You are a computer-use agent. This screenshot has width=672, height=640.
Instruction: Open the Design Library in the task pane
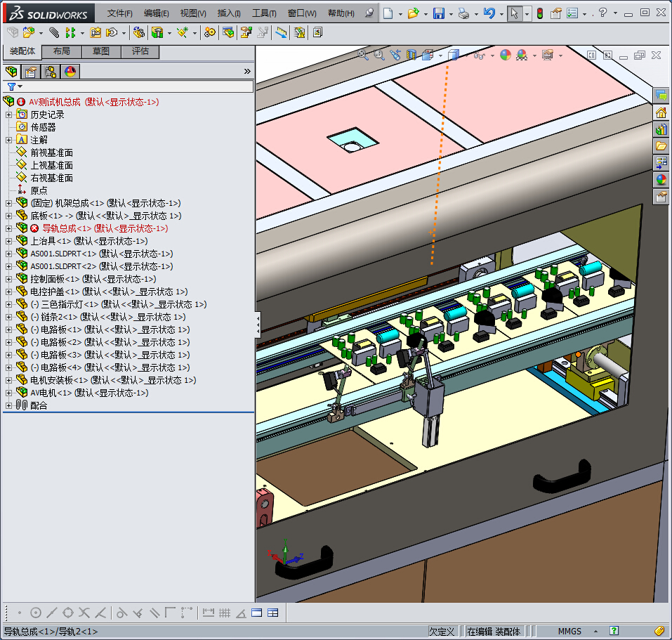(x=661, y=129)
